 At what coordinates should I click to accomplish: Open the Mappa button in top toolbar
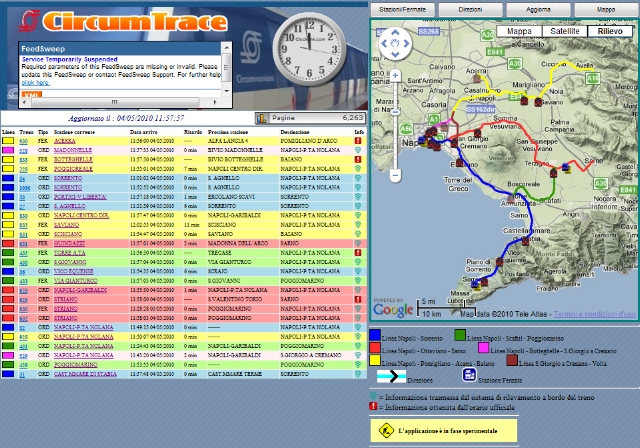pyautogui.click(x=606, y=8)
